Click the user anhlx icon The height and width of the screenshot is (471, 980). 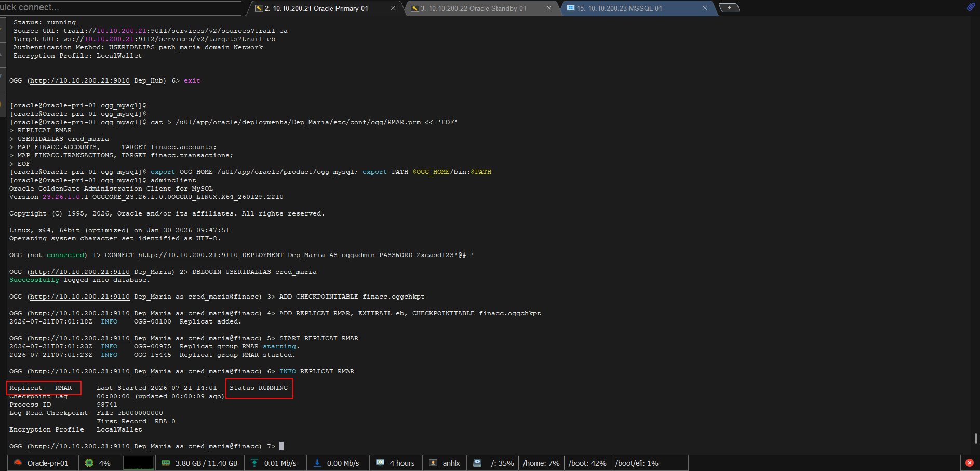click(x=433, y=463)
